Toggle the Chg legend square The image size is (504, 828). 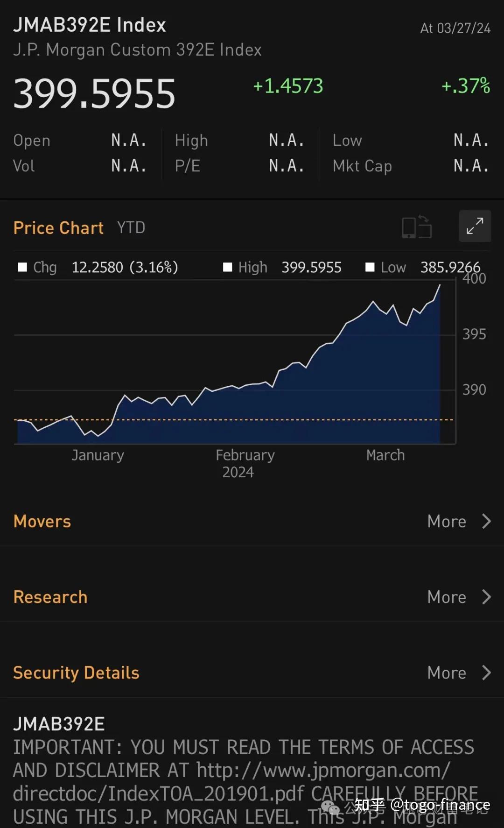(x=22, y=267)
